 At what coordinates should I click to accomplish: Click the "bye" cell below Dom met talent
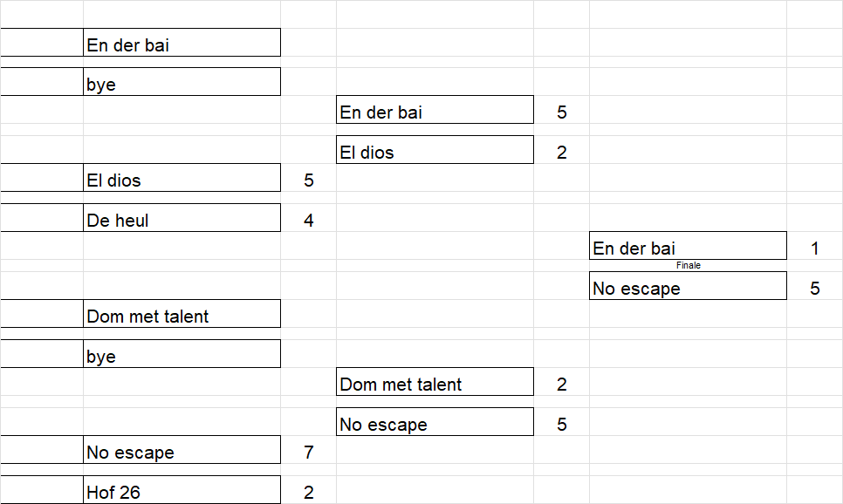coord(182,353)
